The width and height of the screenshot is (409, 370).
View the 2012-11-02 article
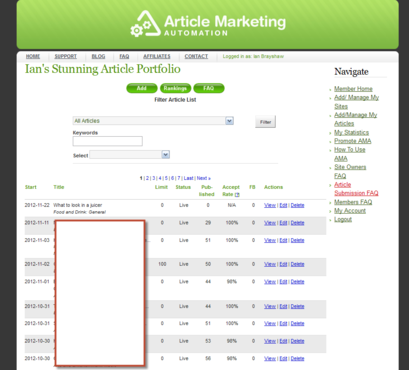point(270,264)
